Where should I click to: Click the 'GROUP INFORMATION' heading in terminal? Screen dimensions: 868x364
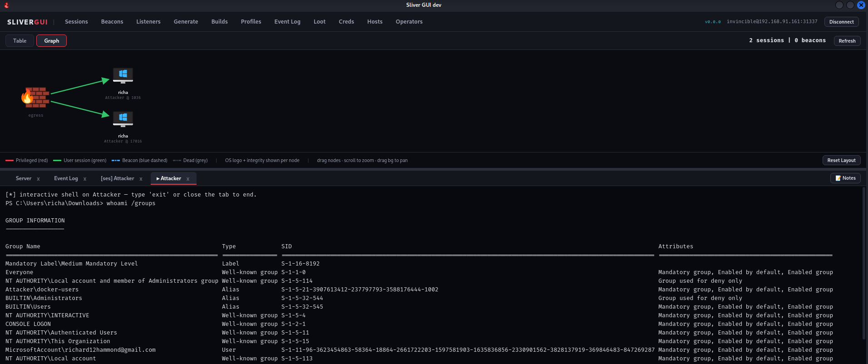click(35, 221)
